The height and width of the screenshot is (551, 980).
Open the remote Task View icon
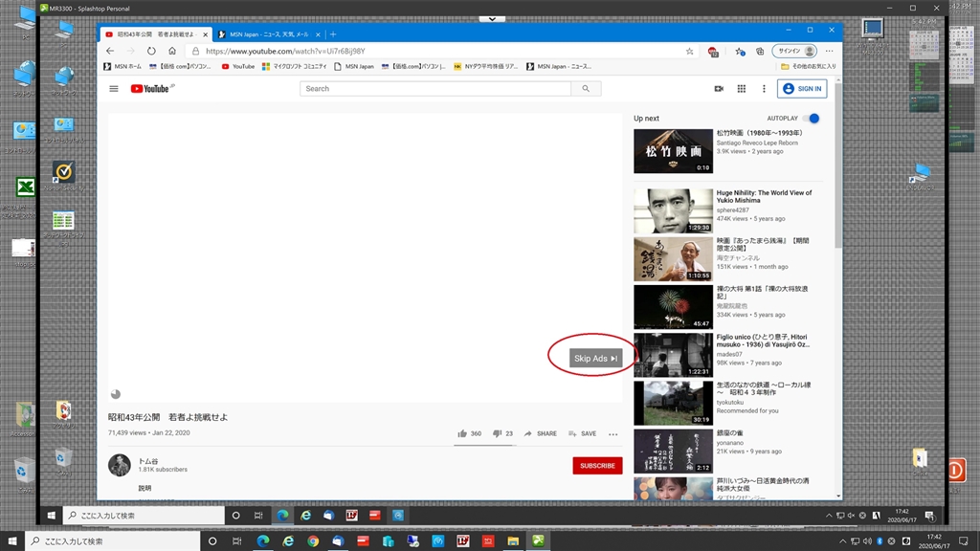pyautogui.click(x=258, y=516)
